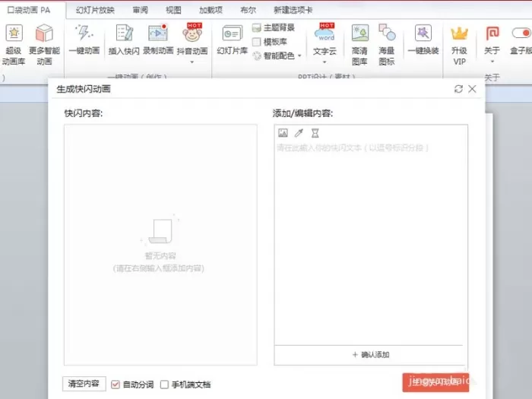Click the 升级VIP crown icon
Viewport: 532px width, 399px height.
tap(459, 33)
